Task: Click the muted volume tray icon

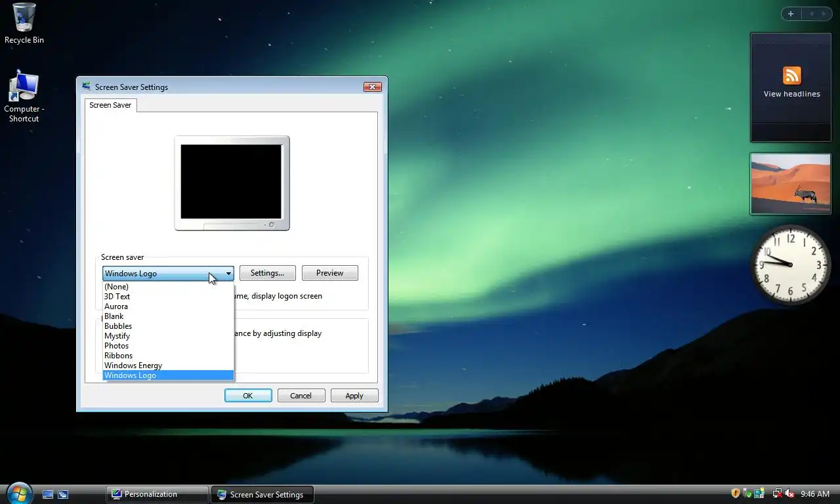Action: (789, 493)
